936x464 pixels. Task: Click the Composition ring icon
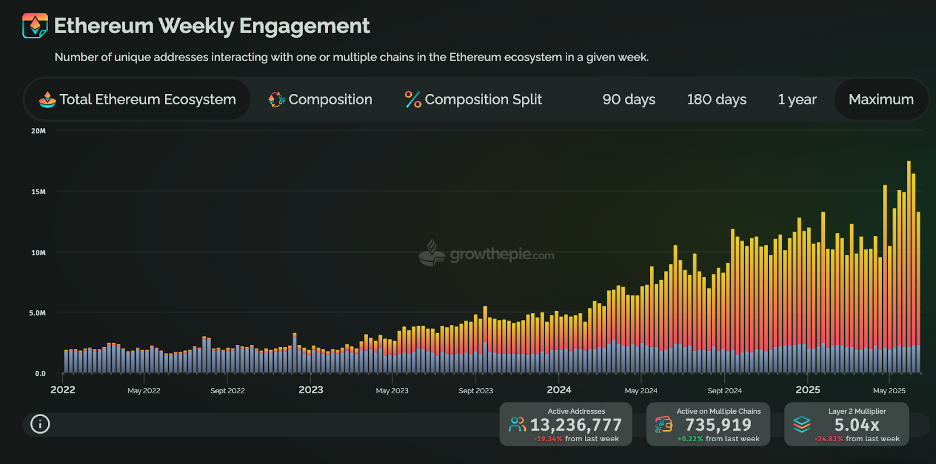277,99
